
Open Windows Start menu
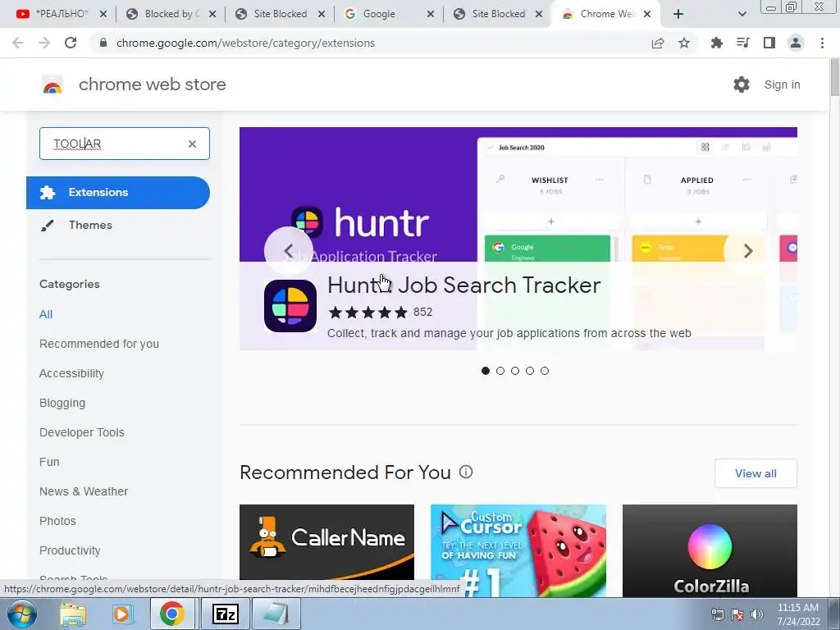pos(22,614)
